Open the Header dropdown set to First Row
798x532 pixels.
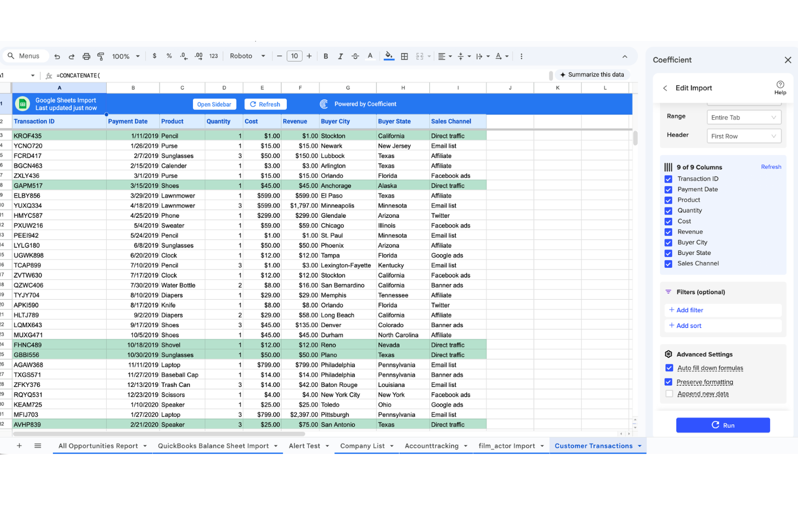[x=744, y=136]
